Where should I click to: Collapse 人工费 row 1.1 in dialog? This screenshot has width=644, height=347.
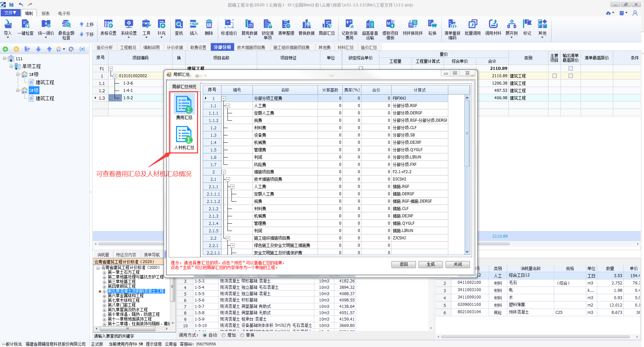(228, 106)
